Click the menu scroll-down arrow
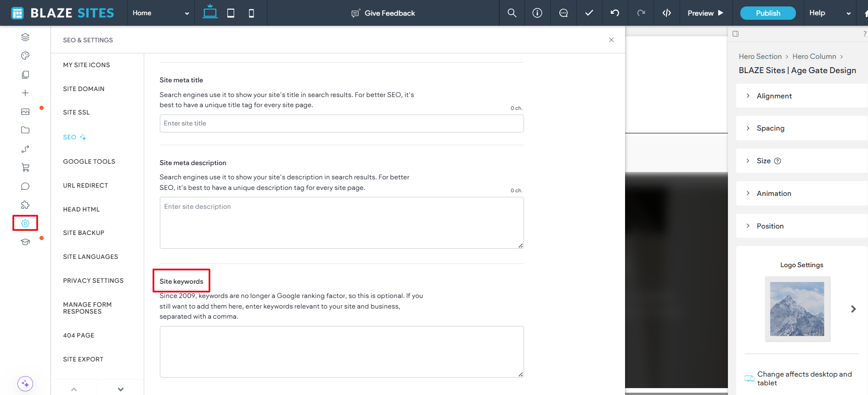868x395 pixels. 121,389
